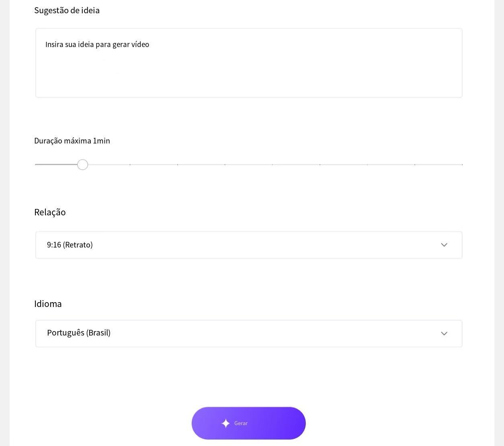The width and height of the screenshot is (504, 446).
Task: Click the chevron arrow in the Relação field
Action: click(444, 245)
